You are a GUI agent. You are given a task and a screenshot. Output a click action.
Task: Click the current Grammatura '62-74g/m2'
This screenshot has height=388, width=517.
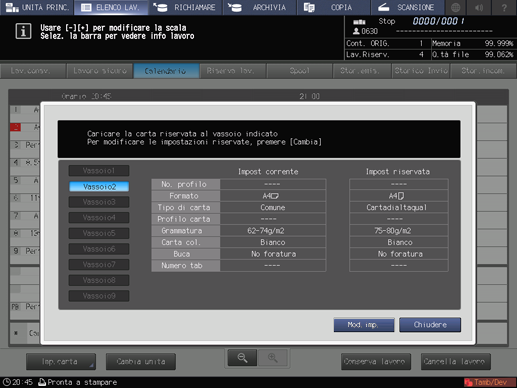click(273, 231)
